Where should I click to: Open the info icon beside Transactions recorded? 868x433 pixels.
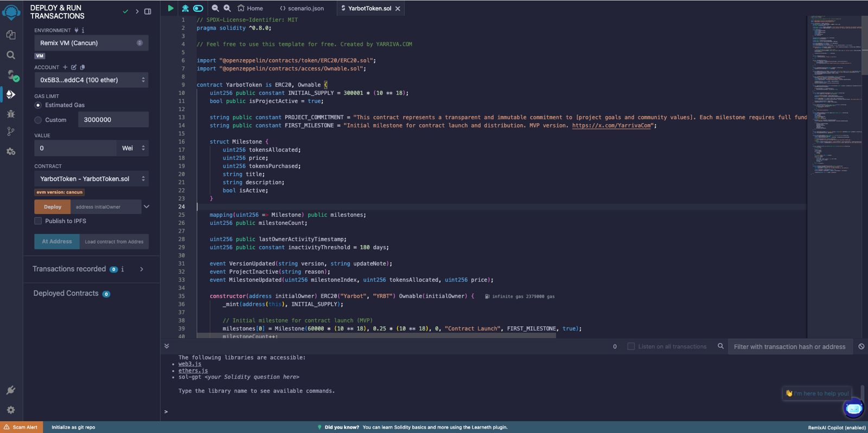[x=123, y=269]
